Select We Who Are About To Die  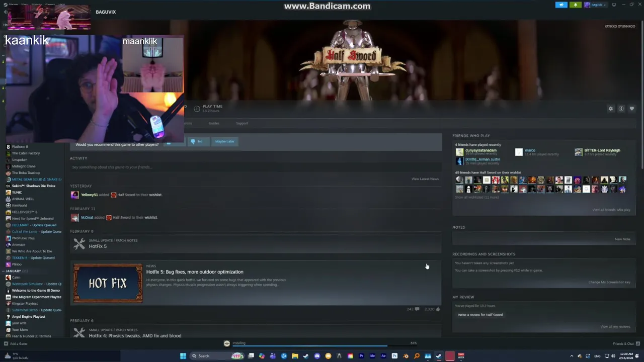tap(32, 251)
